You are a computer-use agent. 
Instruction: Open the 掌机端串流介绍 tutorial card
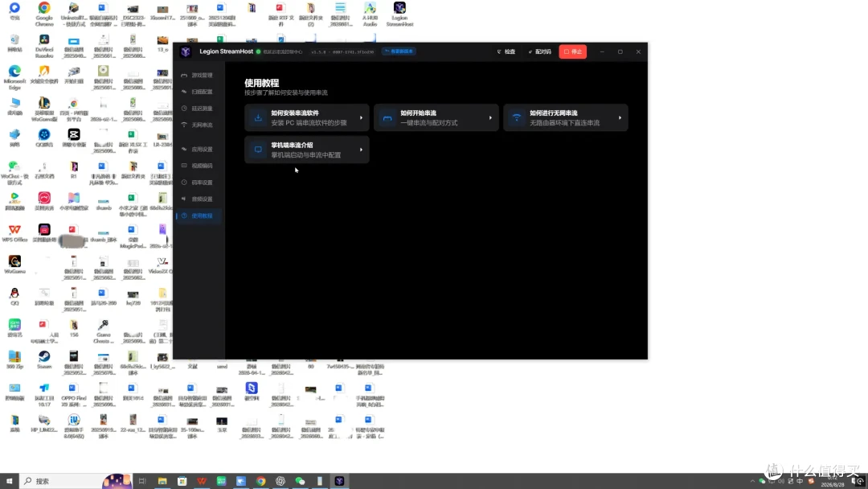(307, 150)
